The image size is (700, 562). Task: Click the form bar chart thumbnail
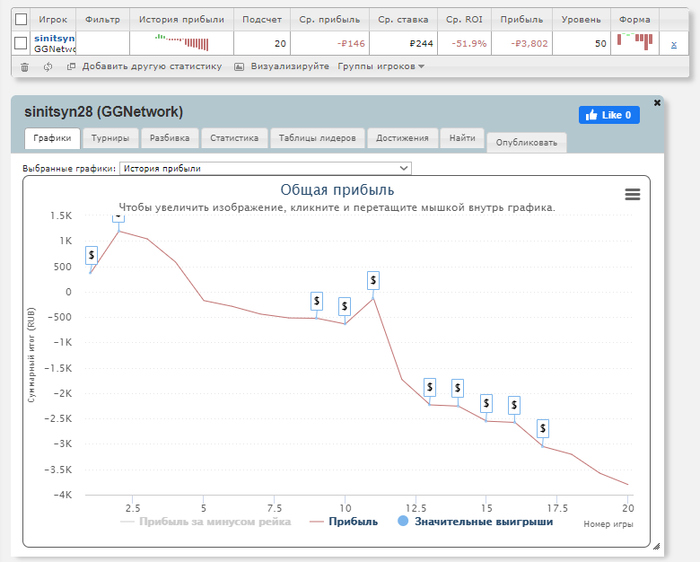pos(635,41)
